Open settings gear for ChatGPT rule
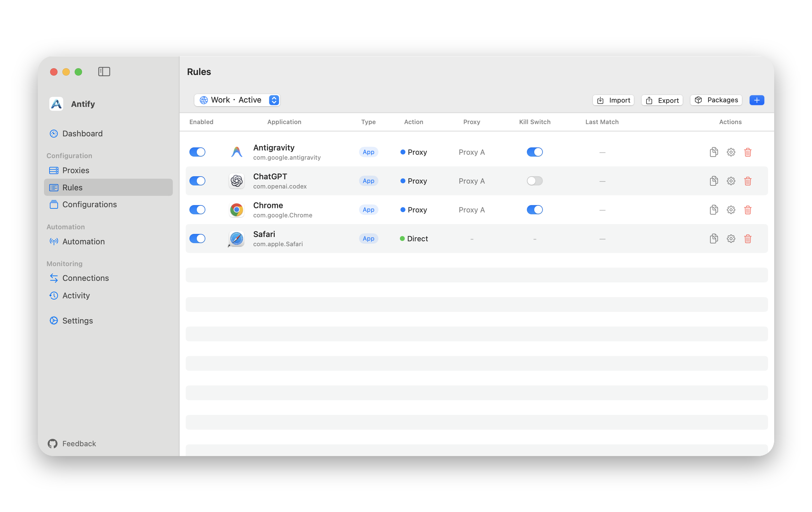 click(731, 181)
